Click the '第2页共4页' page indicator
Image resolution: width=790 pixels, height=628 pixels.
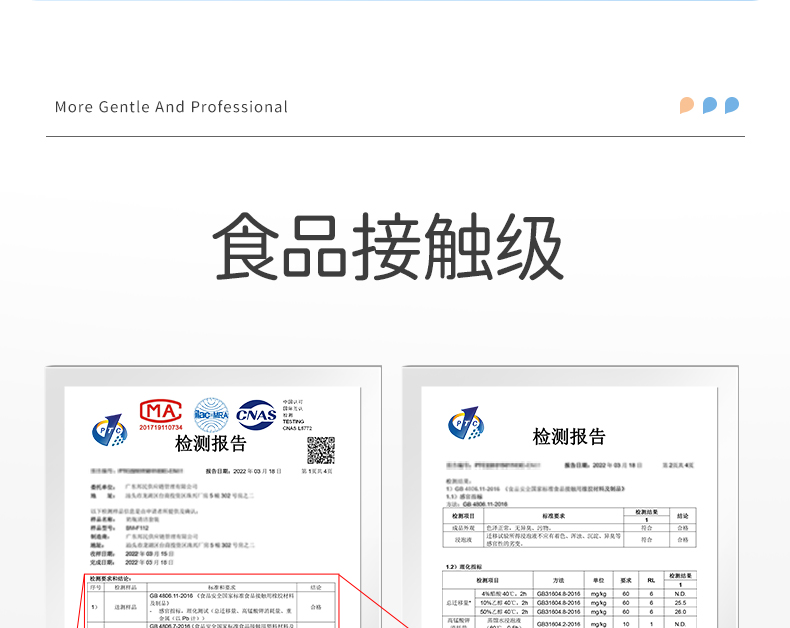(x=678, y=465)
